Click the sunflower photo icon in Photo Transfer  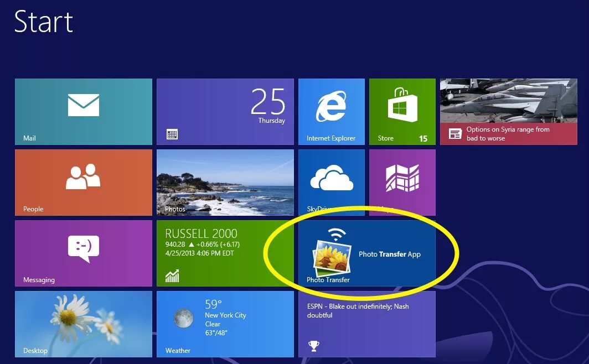pos(332,257)
